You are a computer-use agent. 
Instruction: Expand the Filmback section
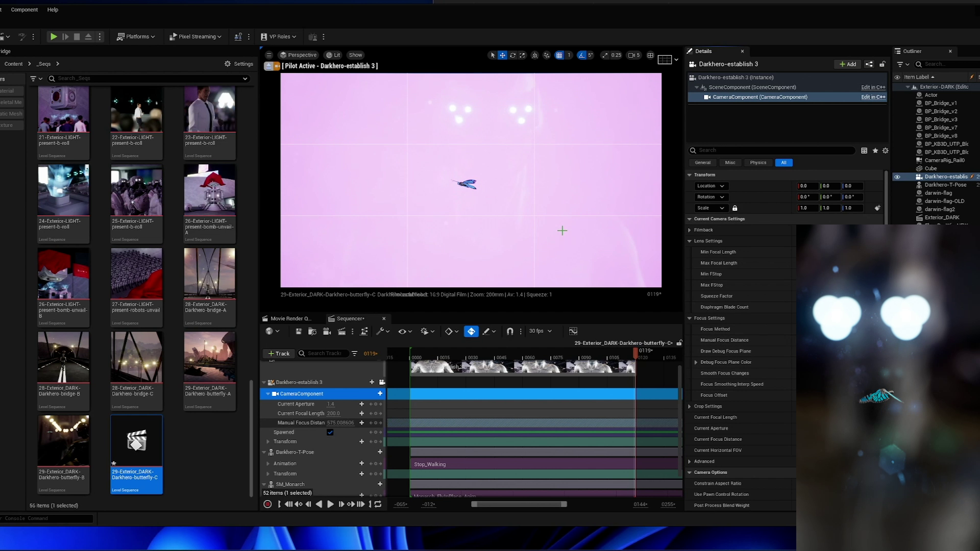(x=690, y=230)
